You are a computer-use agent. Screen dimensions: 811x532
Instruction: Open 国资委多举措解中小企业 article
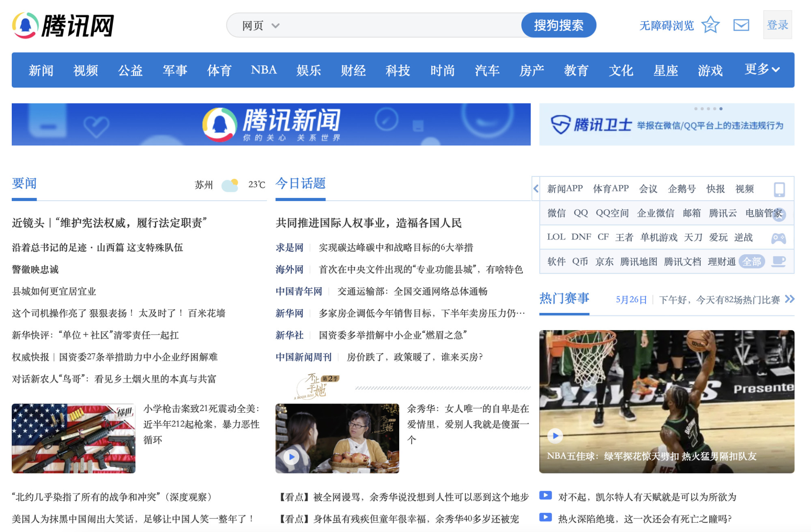393,335
